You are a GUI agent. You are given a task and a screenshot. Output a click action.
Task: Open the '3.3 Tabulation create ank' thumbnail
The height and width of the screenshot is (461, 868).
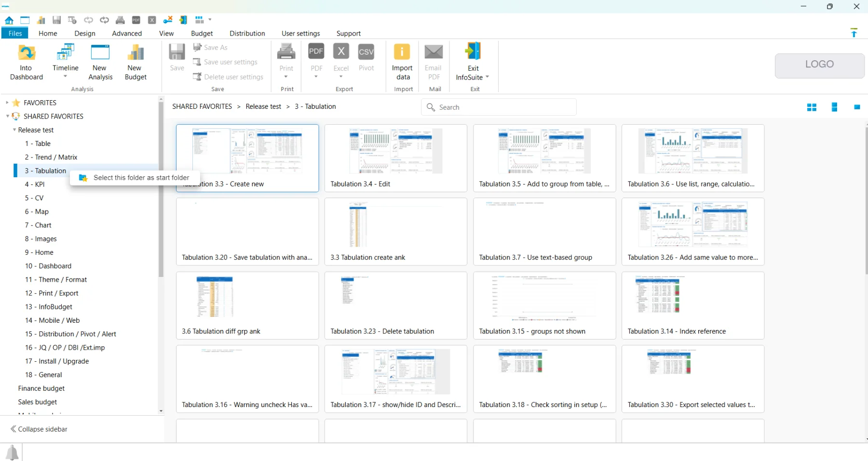pos(395,232)
